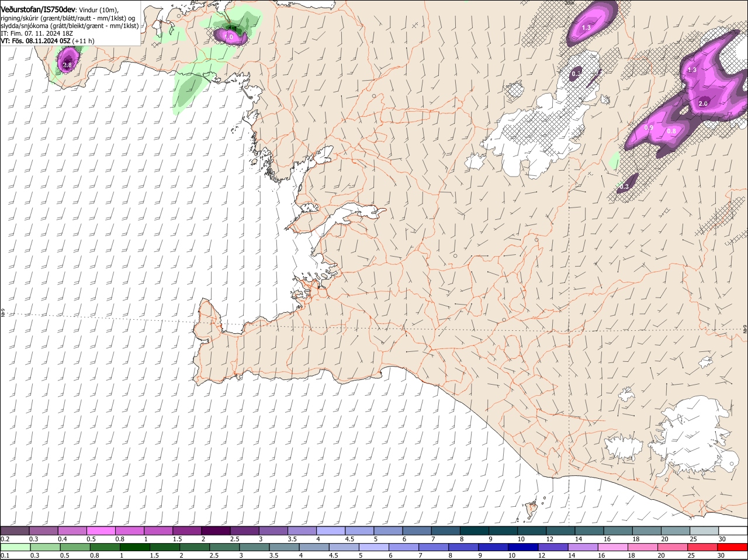Click the 0.2 swatch in the upper snow legend
Screen dimensions: 748x560
(15, 530)
